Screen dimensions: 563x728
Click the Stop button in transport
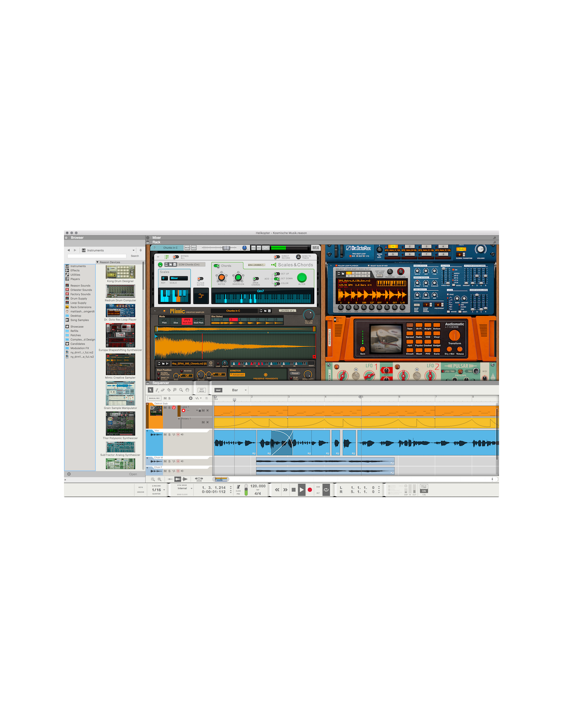293,490
